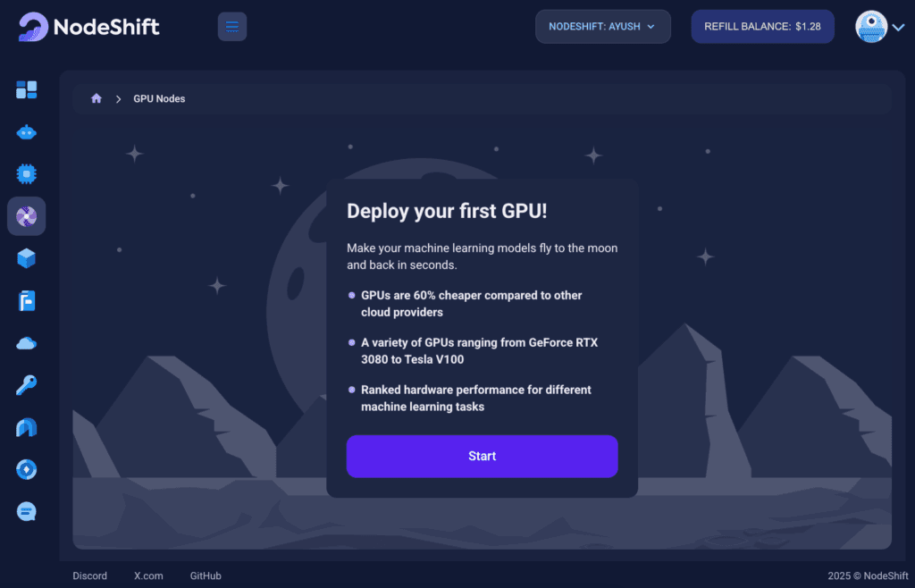Screen dimensions: 915x588
Task: Click the cloud sidebar icon
Action: coord(26,343)
